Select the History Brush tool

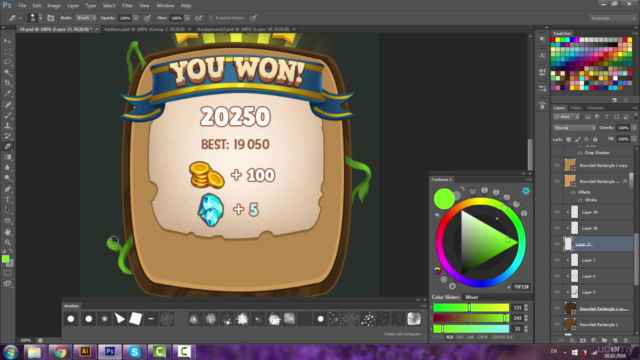tap(8, 136)
